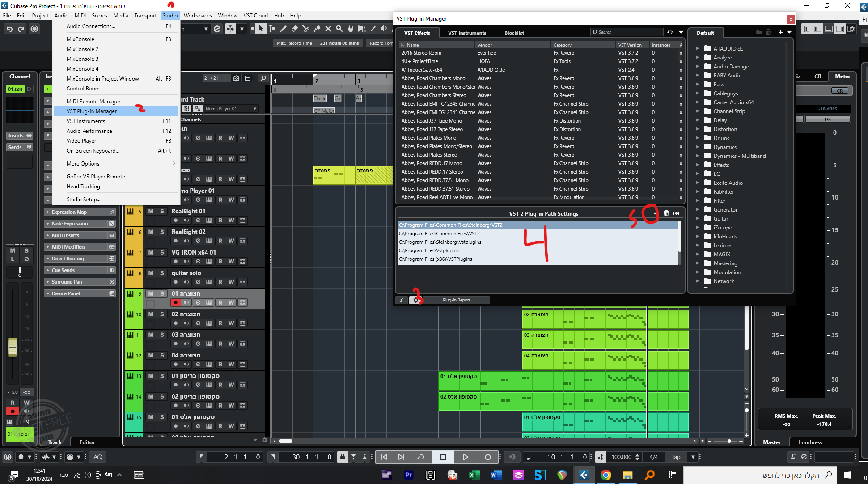Select the Split scissors tool

tap(305, 29)
